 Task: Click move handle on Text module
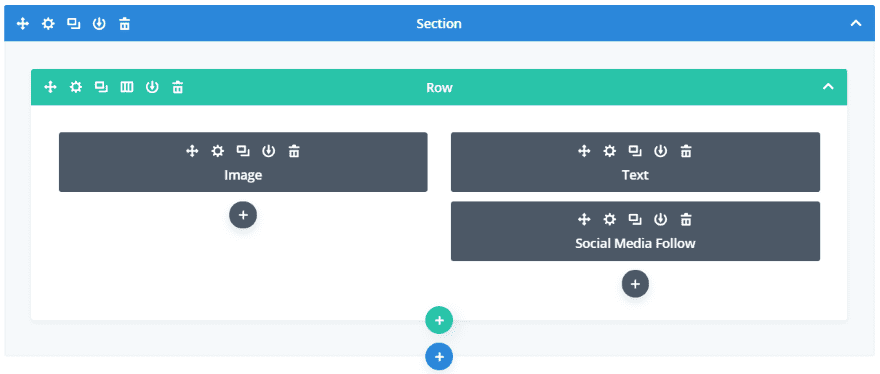pos(584,150)
